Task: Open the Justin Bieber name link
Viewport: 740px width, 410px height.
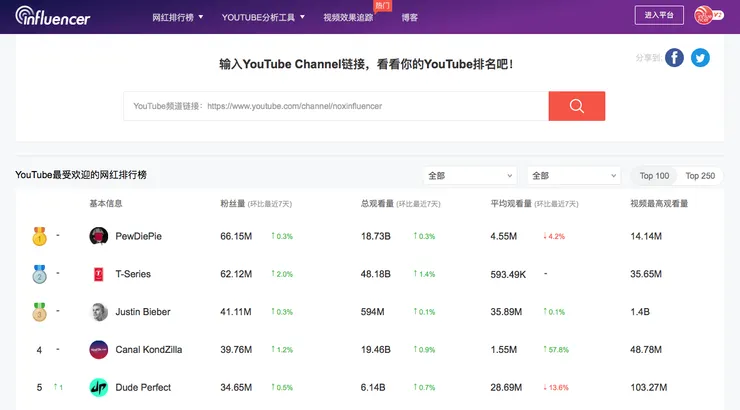Action: point(143,312)
